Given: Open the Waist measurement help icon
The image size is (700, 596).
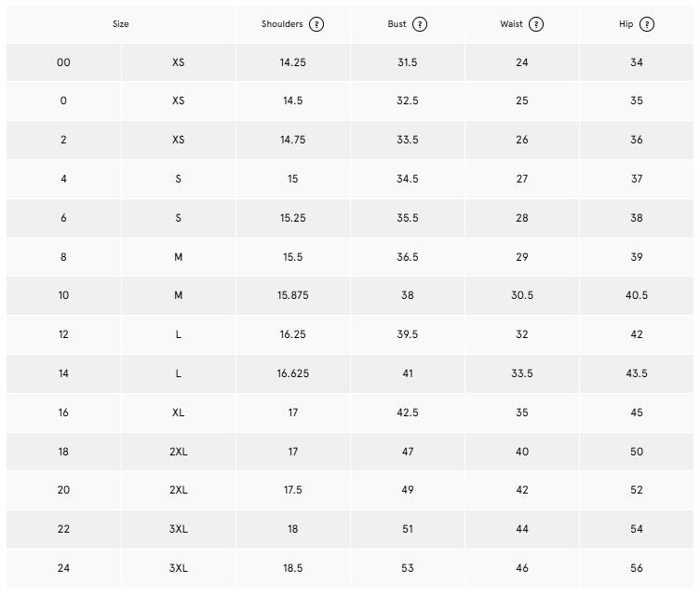Looking at the screenshot, I should 536,24.
